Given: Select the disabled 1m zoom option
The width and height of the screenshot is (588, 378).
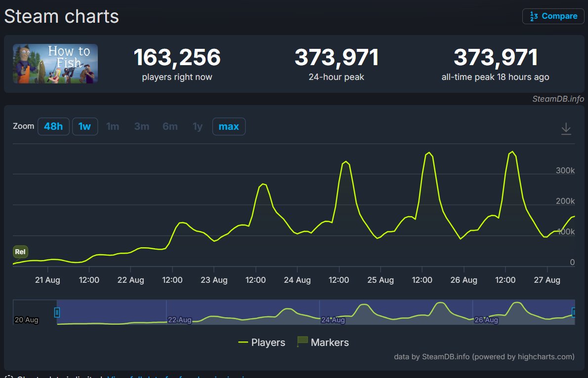Looking at the screenshot, I should (113, 127).
